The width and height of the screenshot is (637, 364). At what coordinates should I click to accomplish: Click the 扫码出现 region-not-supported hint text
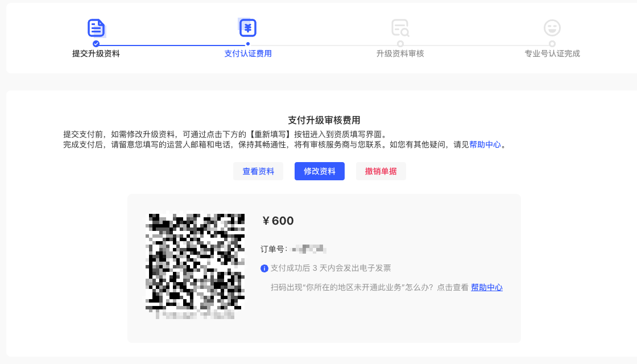tap(370, 288)
